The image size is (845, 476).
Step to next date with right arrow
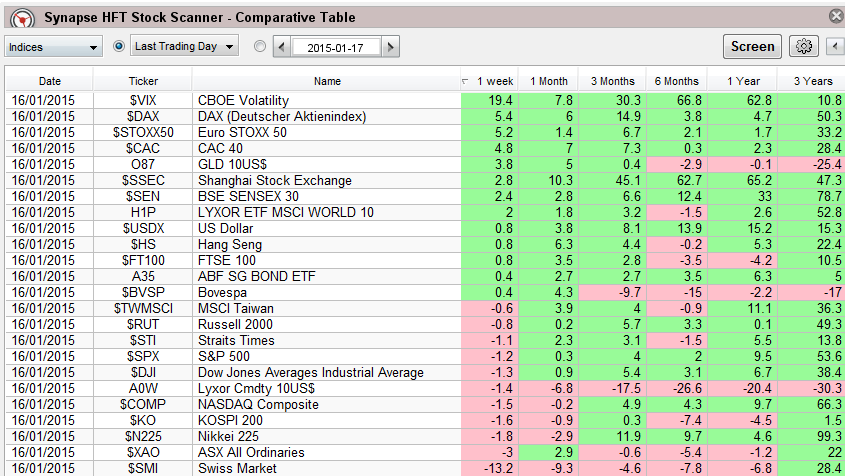point(390,47)
